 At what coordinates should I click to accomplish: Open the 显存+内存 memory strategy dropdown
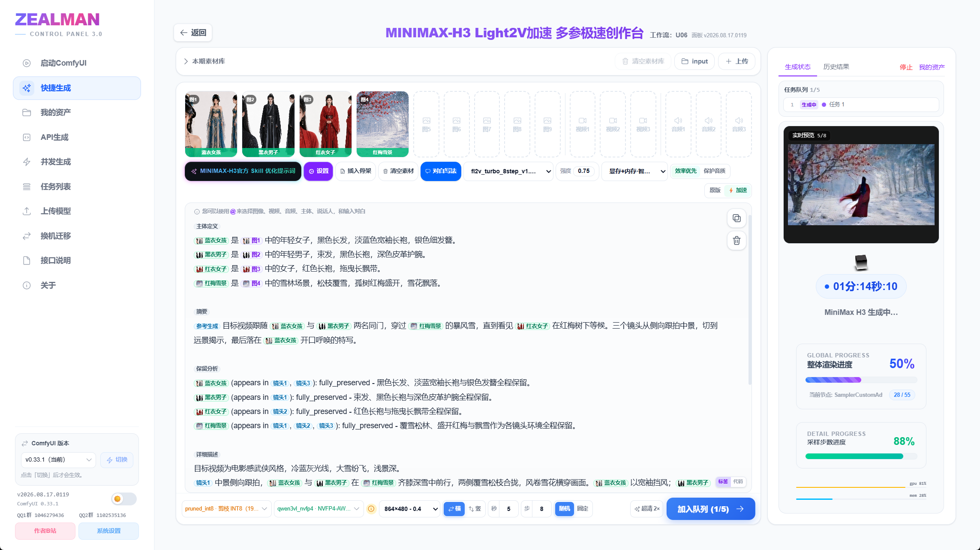[634, 172]
